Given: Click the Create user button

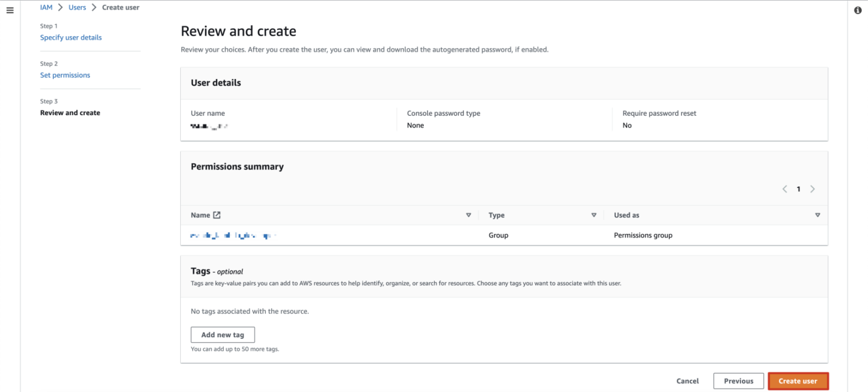Looking at the screenshot, I should (798, 381).
